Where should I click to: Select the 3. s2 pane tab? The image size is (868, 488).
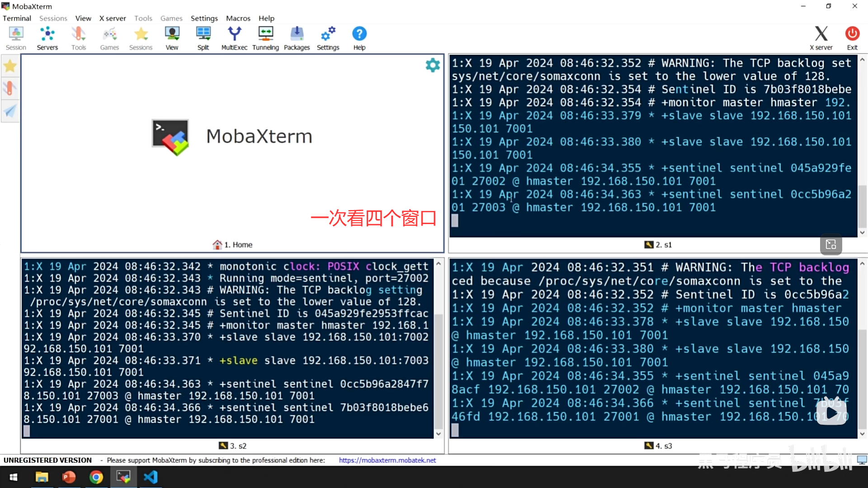(x=233, y=446)
